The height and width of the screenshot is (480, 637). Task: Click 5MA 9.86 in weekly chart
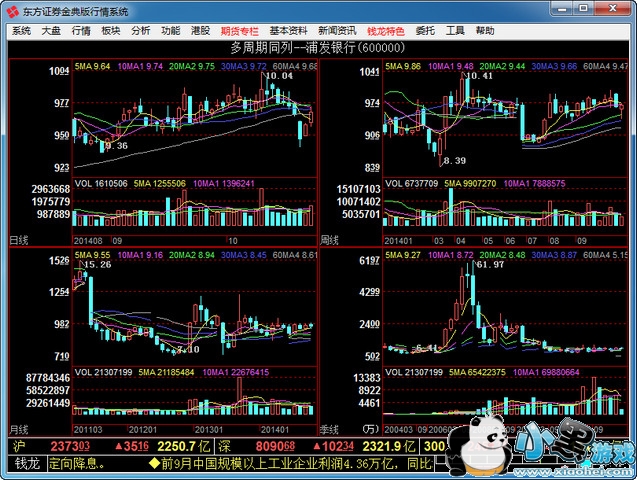[403, 66]
